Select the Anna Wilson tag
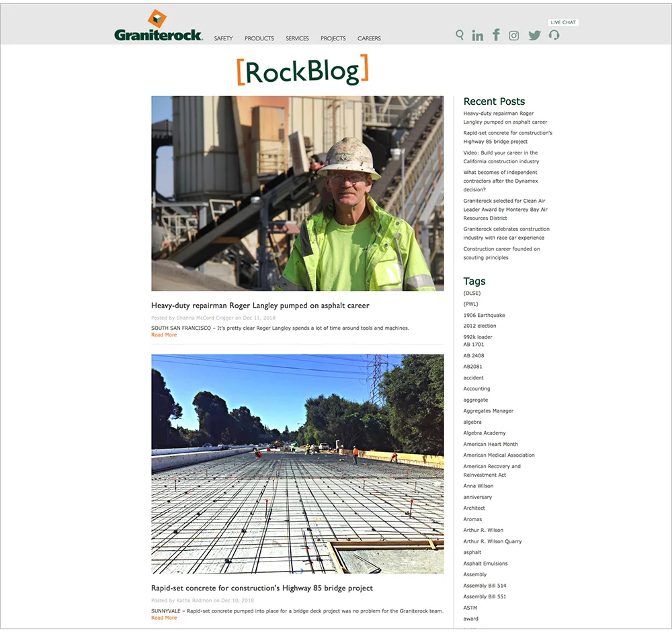Viewport: 672px width, 632px height. point(478,486)
